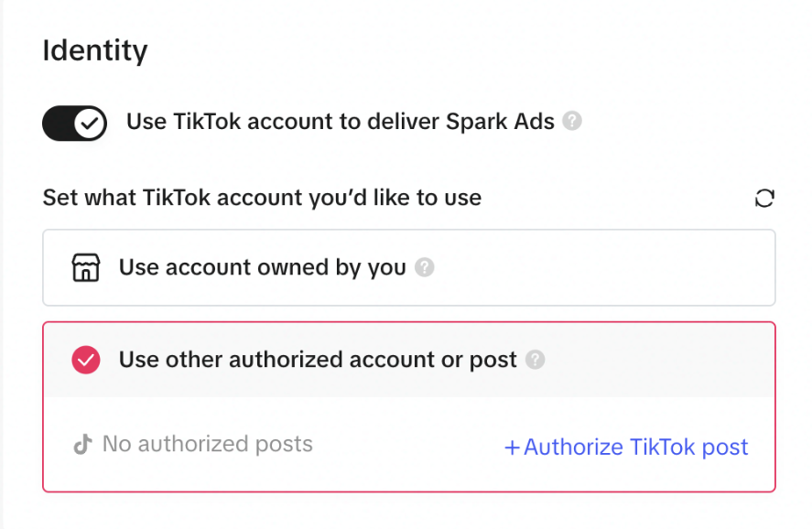
Task: Click the red checkmark selection icon
Action: coord(85,360)
